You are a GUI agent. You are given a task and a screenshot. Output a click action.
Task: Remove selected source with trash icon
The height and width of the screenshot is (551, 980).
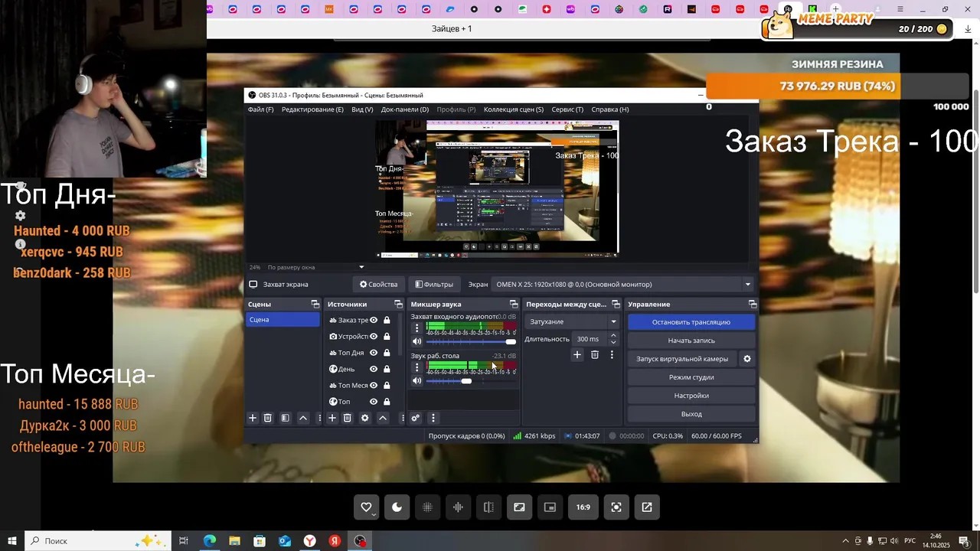point(347,418)
